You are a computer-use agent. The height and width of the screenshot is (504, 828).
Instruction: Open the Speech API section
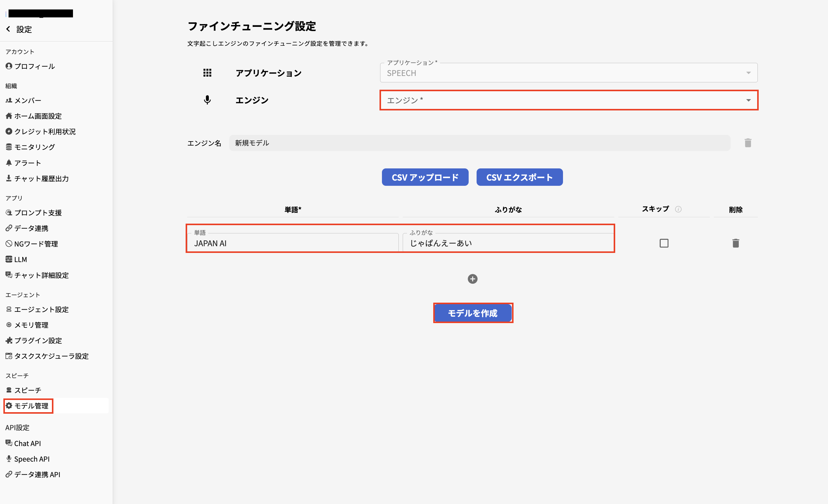(x=31, y=459)
